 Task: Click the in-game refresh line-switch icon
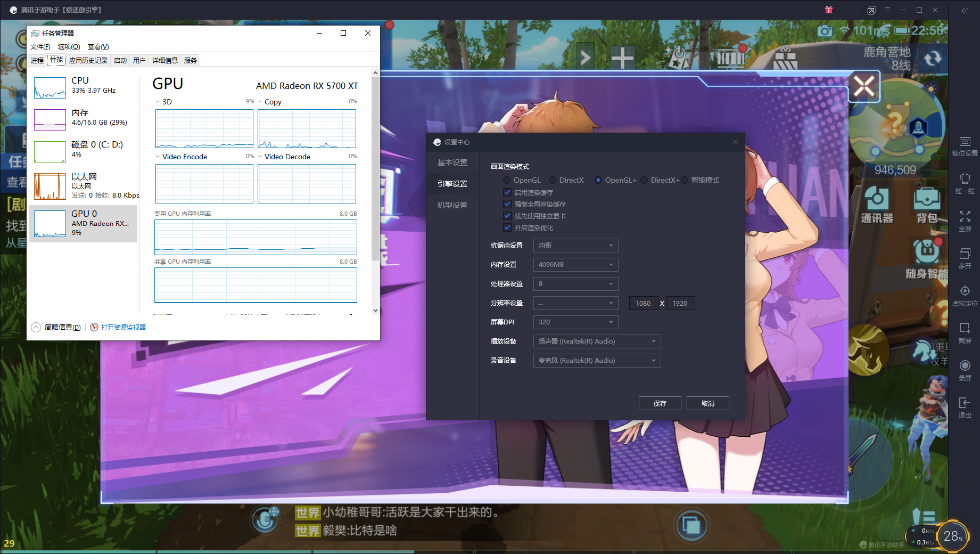(x=933, y=59)
